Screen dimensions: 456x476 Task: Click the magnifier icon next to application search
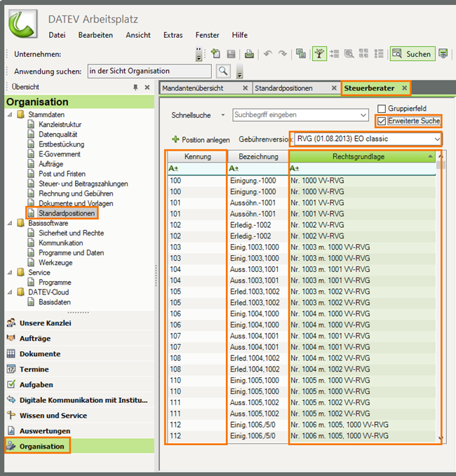(x=223, y=71)
